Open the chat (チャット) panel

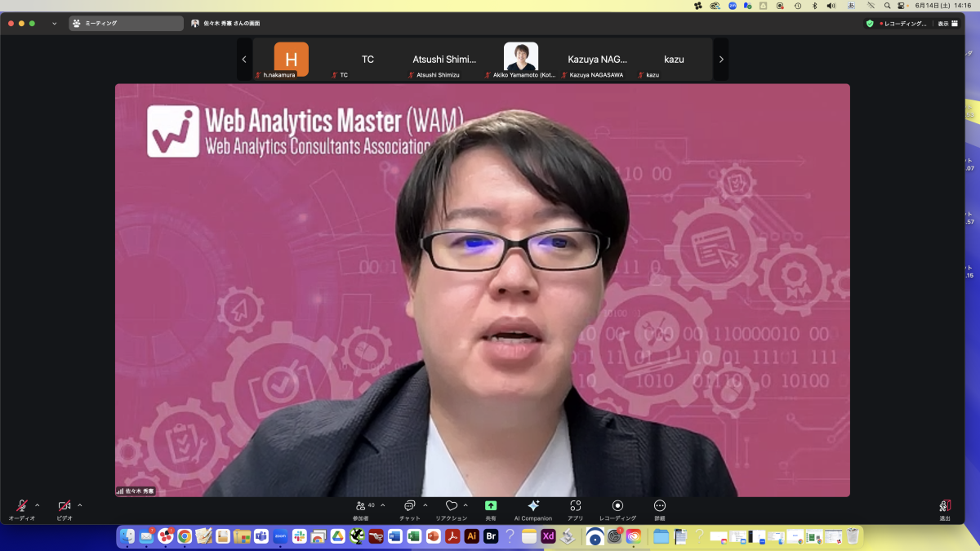[409, 506]
